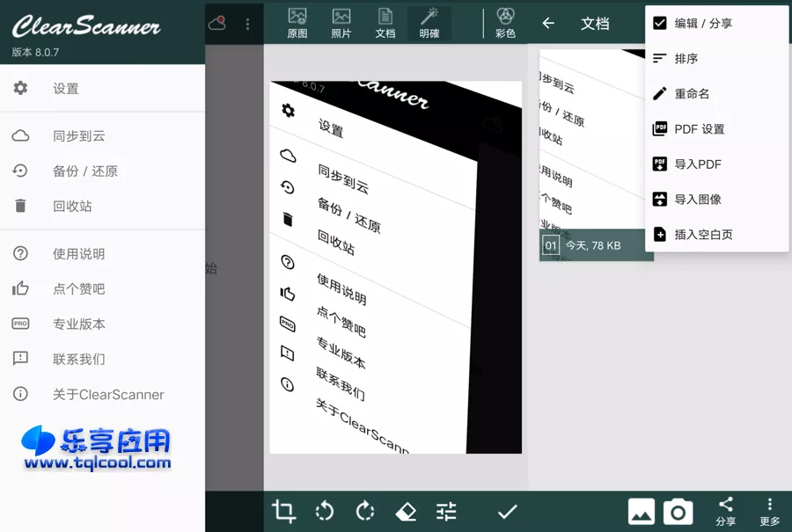This screenshot has width=792, height=532.
Task: Click the 文档 title in header
Action: [x=595, y=23]
